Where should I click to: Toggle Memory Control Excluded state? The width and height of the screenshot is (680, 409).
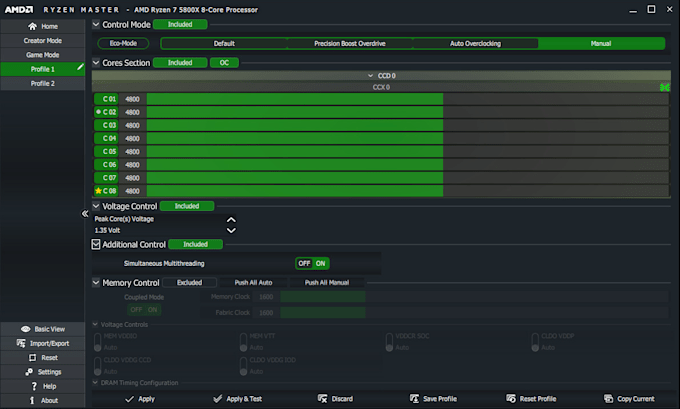[189, 283]
